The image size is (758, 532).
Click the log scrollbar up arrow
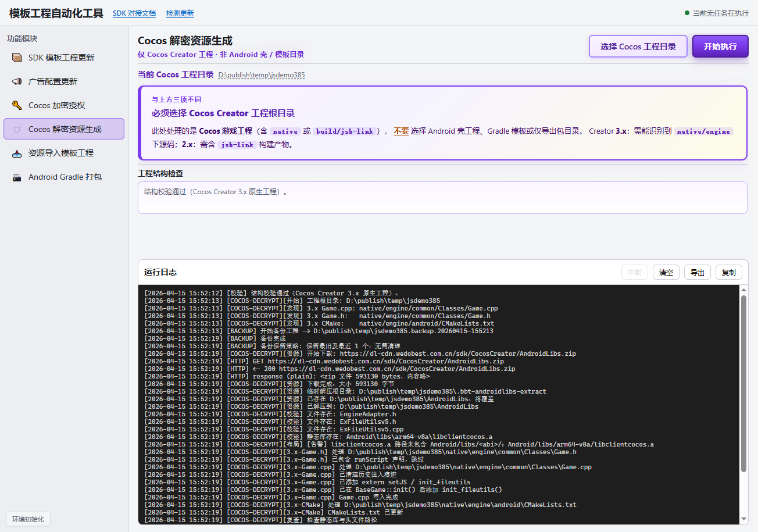coord(743,290)
